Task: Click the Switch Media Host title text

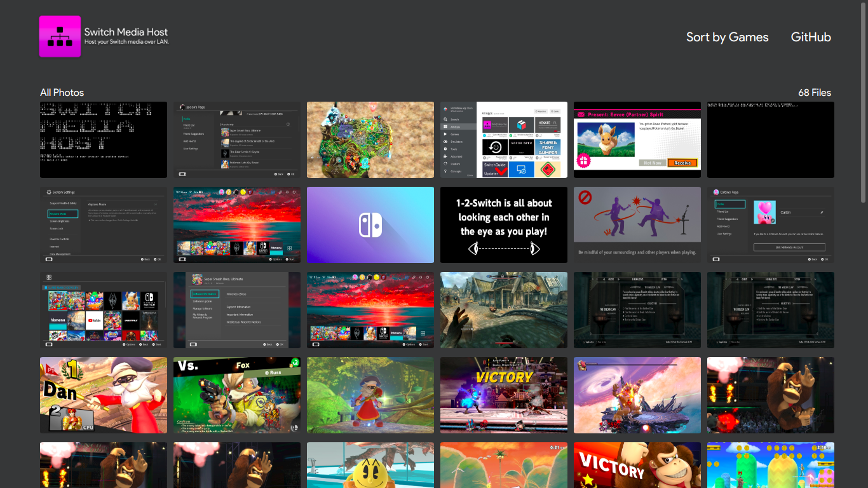Action: (126, 32)
